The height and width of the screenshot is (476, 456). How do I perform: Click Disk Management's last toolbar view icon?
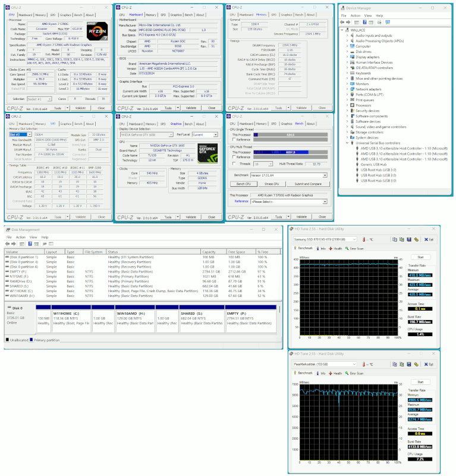pyautogui.click(x=51, y=244)
